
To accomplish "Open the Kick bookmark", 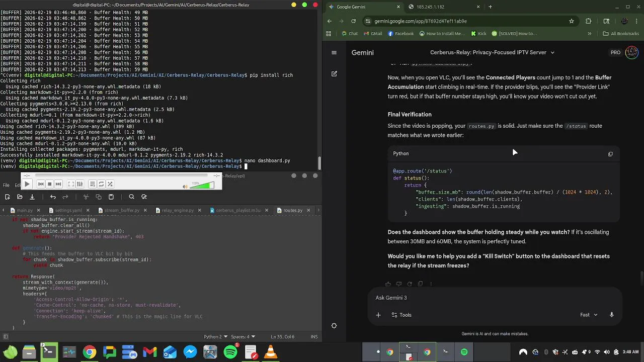I will tap(478, 34).
